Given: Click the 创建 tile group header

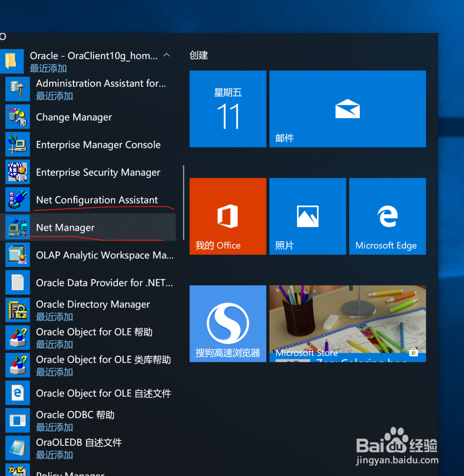Looking at the screenshot, I should pyautogui.click(x=199, y=55).
